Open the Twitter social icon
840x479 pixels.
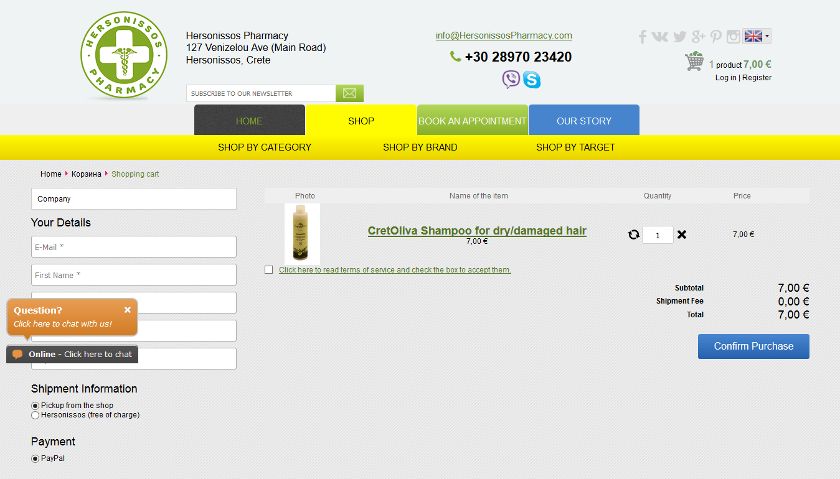[680, 36]
